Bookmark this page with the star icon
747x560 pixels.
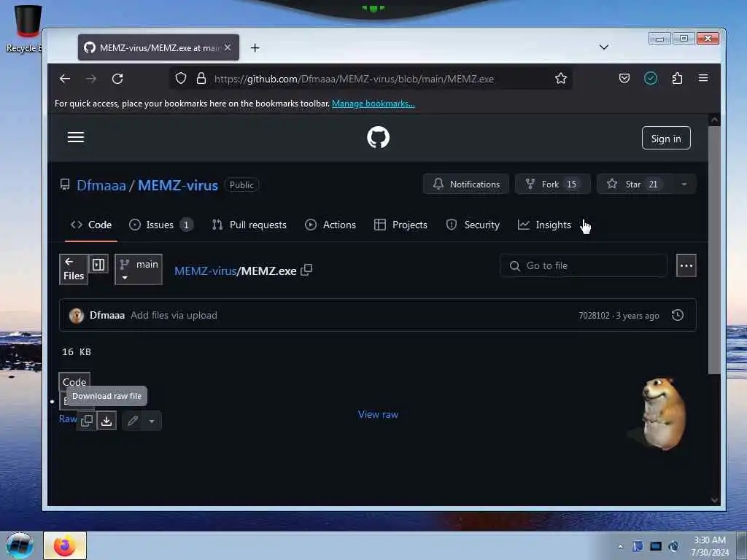pyautogui.click(x=561, y=78)
